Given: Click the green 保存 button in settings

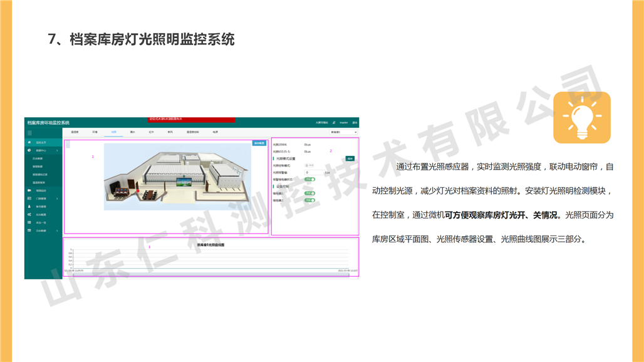Looking at the screenshot, I should coord(350,158).
